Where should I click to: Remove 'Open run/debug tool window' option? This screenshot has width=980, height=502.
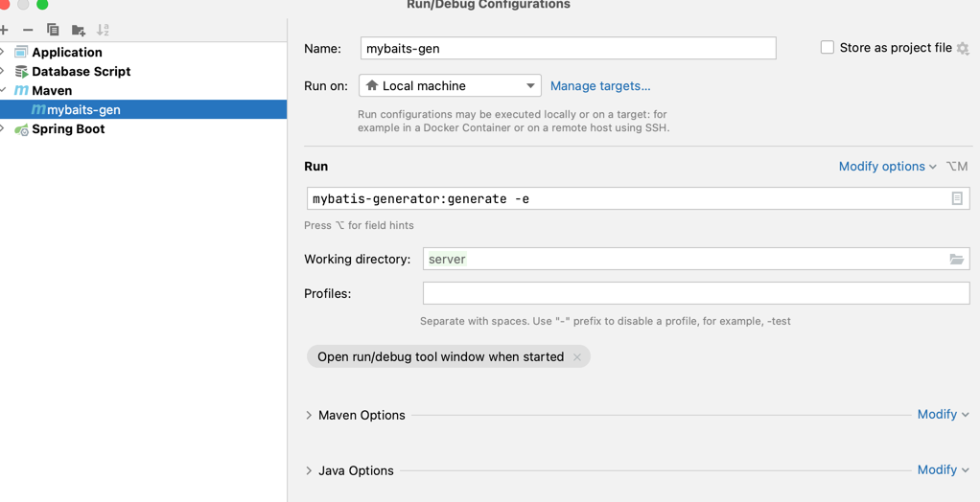[577, 357]
